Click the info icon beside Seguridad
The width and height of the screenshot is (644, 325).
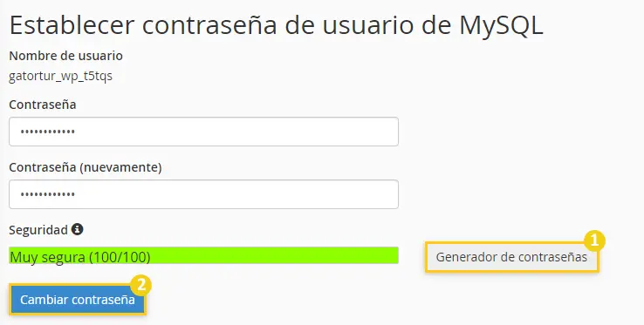tap(77, 229)
